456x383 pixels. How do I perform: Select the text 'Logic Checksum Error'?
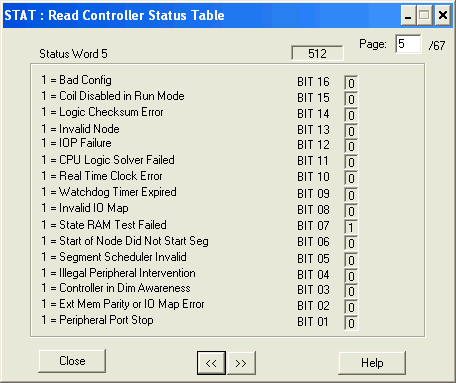click(111, 112)
